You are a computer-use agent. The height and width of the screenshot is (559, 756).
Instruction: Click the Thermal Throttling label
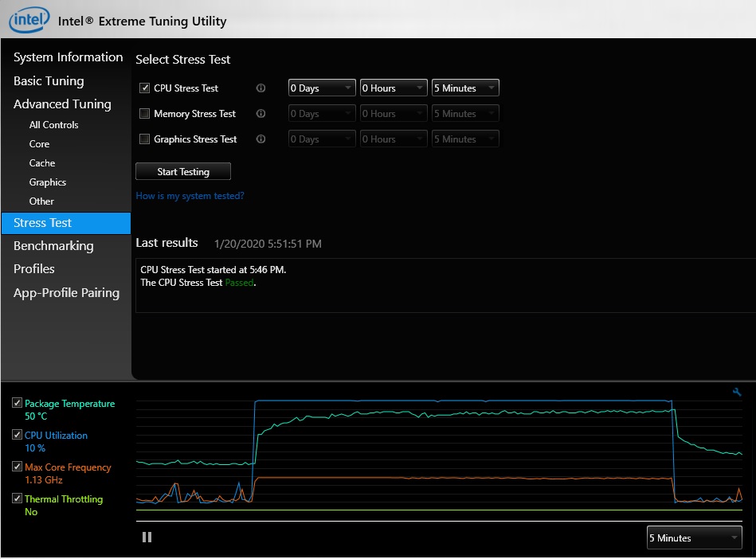click(x=64, y=499)
